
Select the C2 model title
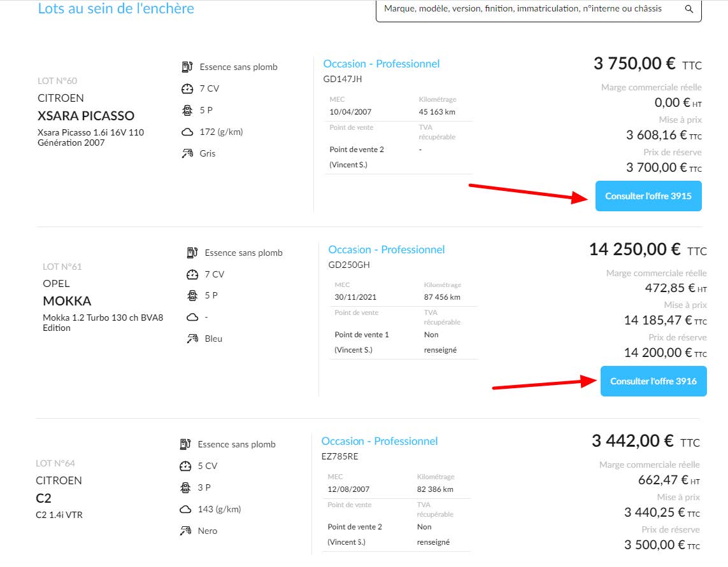tap(43, 498)
